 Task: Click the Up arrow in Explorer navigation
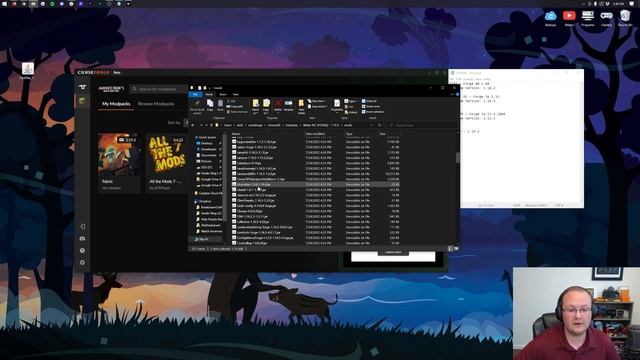pyautogui.click(x=211, y=125)
